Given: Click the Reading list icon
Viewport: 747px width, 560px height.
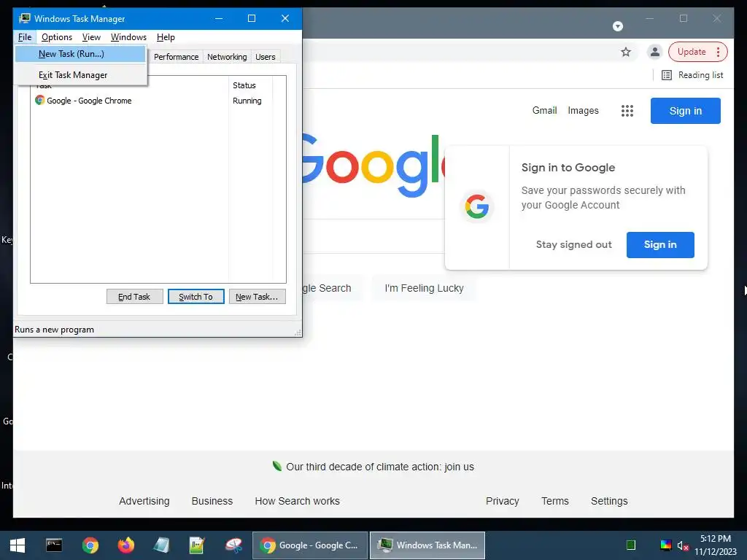Looking at the screenshot, I should [667, 75].
